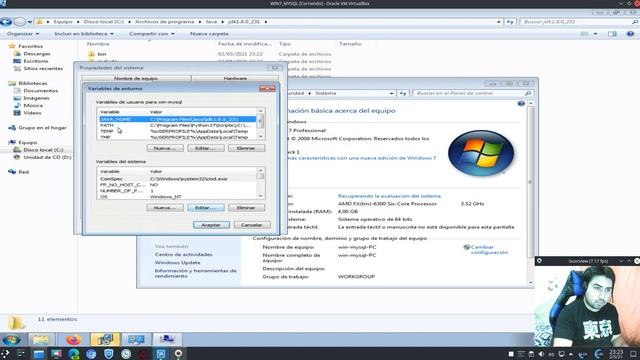Click the Guvcview window menu icon
The width and height of the screenshot is (640, 360).
click(x=539, y=261)
